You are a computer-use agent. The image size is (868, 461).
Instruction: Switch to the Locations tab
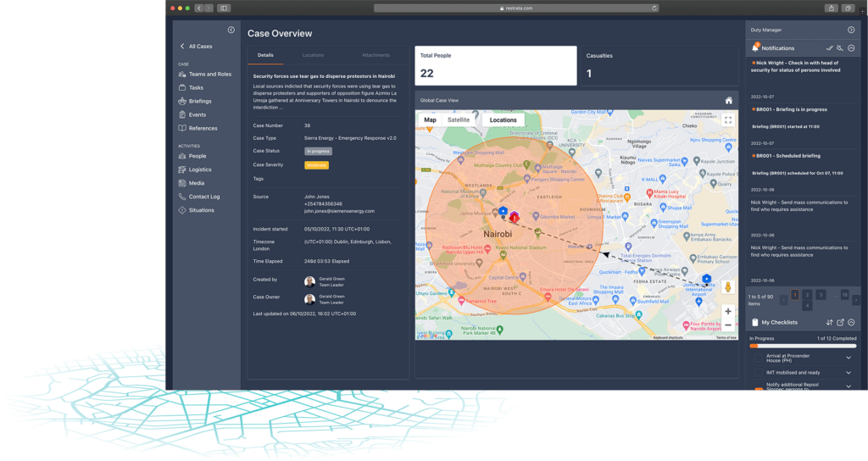313,55
